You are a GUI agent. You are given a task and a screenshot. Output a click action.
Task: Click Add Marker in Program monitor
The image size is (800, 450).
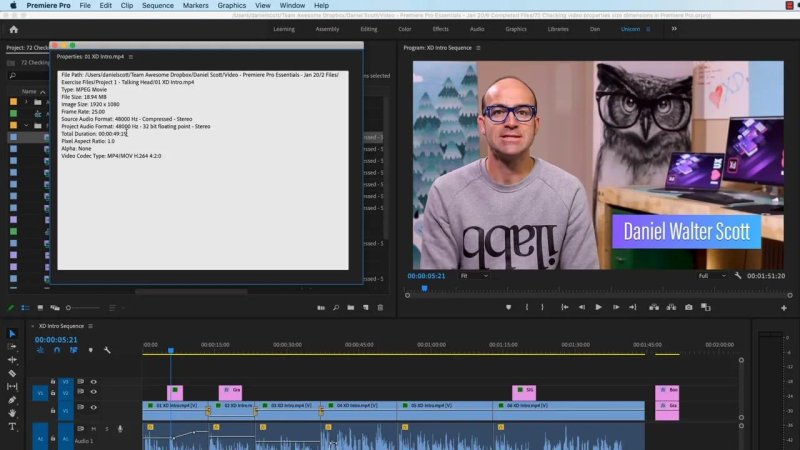tap(508, 307)
